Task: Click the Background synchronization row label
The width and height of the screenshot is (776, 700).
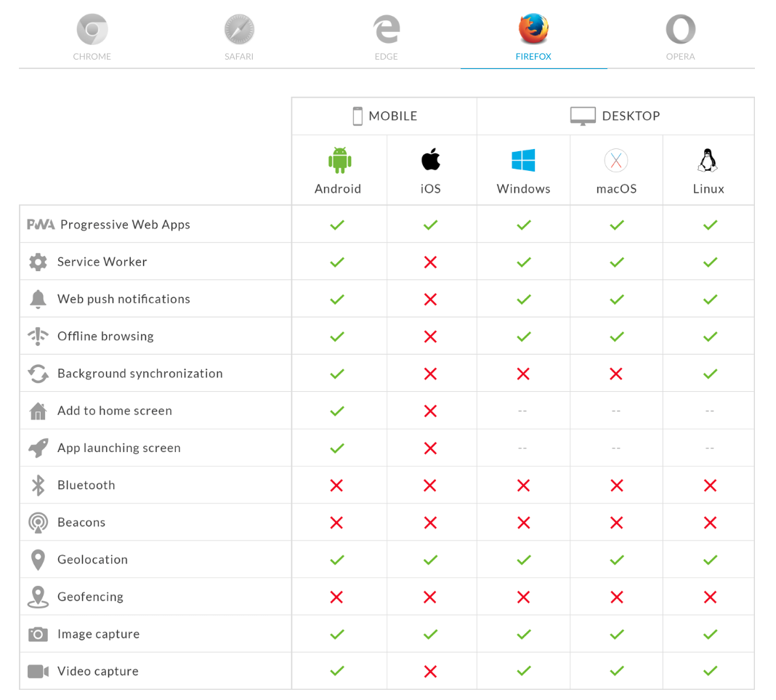Action: (140, 374)
